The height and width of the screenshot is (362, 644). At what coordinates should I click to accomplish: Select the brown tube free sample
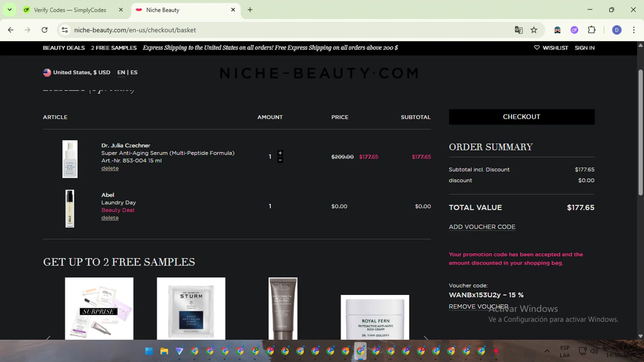tap(283, 308)
